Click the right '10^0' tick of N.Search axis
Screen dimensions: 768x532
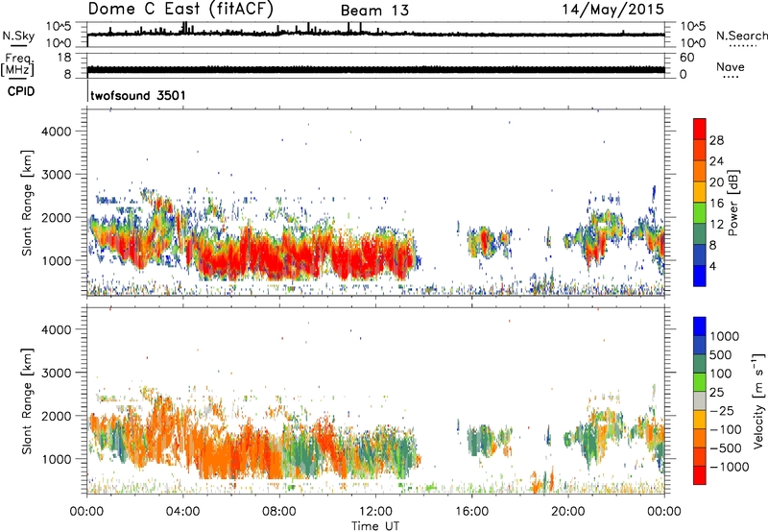692,43
